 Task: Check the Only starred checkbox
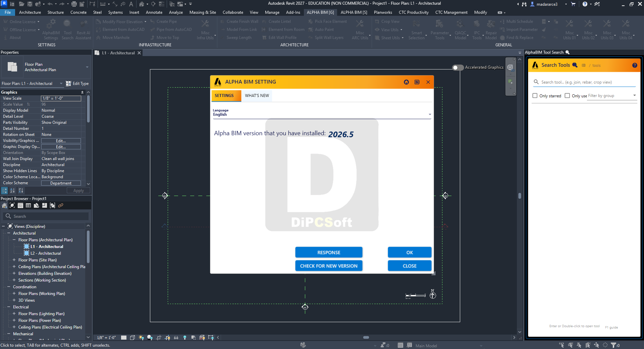pyautogui.click(x=535, y=96)
